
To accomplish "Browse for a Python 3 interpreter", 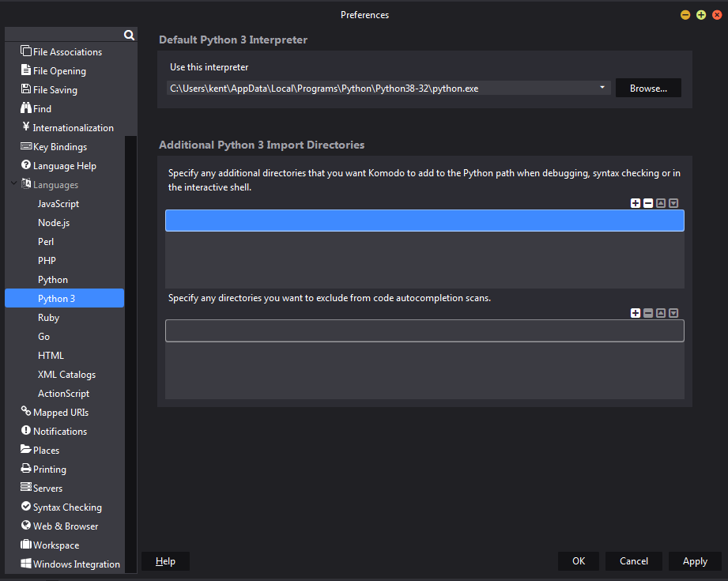I will point(648,89).
